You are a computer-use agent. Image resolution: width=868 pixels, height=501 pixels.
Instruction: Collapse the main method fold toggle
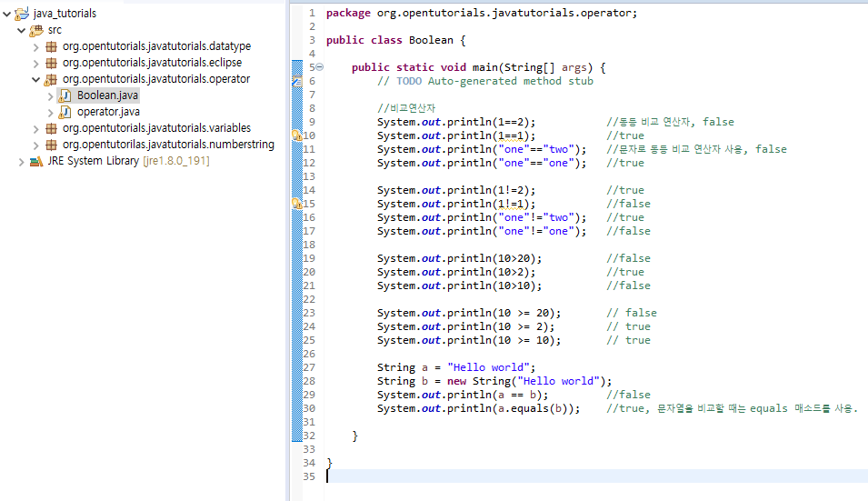(x=319, y=67)
